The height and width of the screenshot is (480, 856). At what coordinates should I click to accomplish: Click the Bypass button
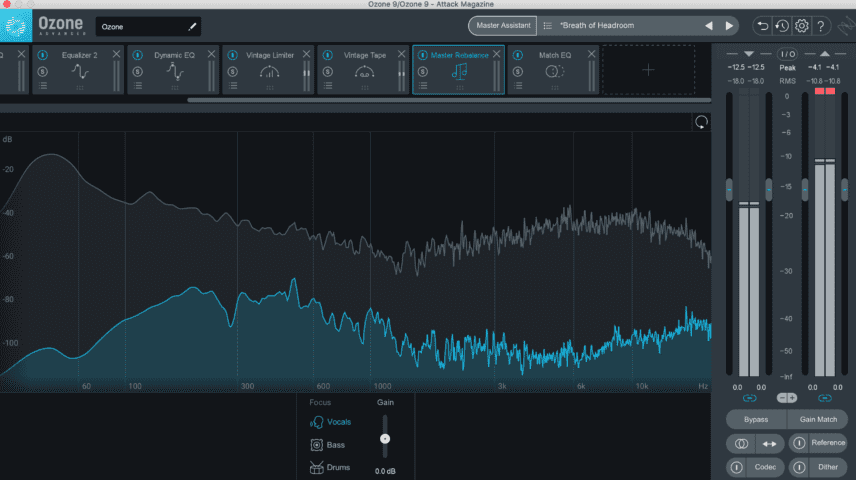point(756,419)
